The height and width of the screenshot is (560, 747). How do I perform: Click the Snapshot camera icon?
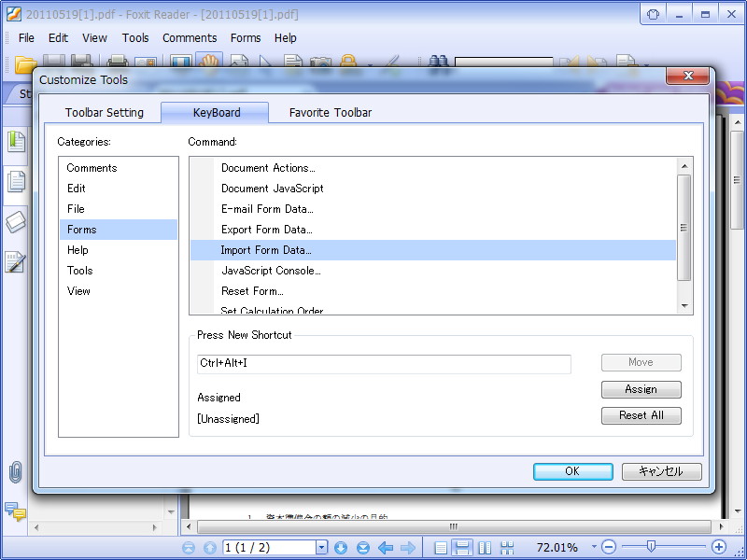(x=320, y=63)
